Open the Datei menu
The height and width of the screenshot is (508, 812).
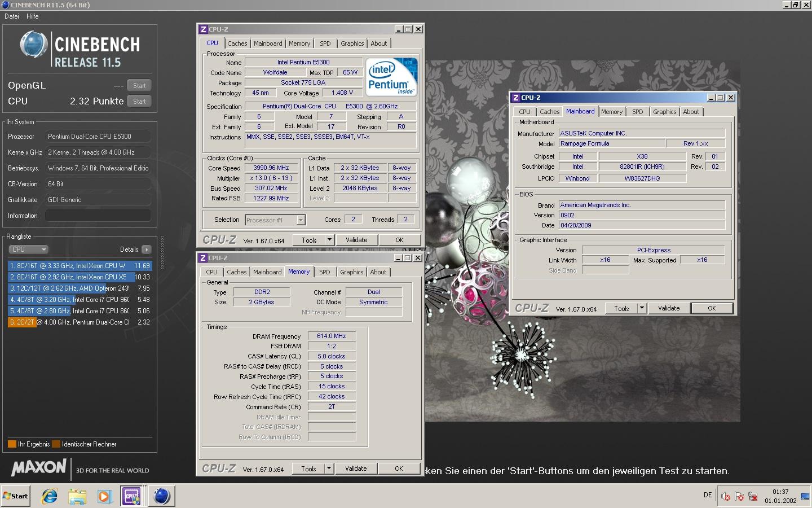pos(12,16)
